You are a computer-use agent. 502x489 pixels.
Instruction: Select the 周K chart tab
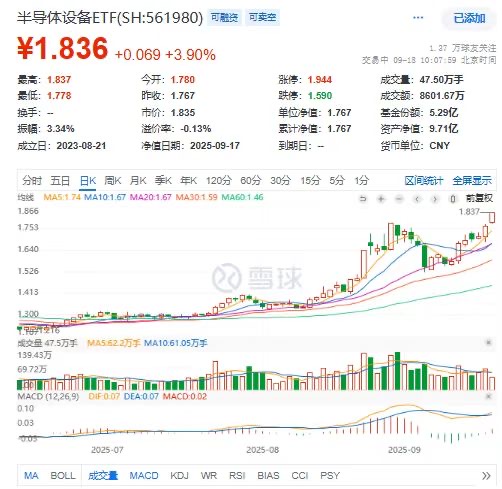pos(113,180)
